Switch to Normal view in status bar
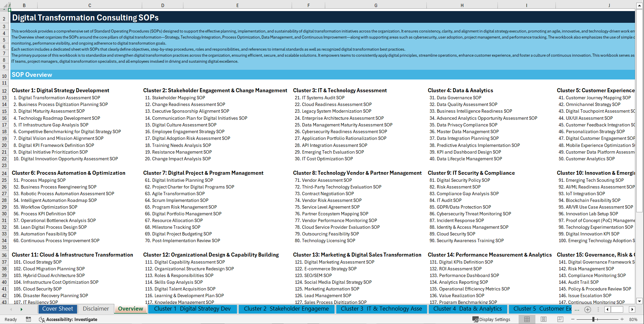The height and width of the screenshot is (324, 644). click(x=526, y=319)
